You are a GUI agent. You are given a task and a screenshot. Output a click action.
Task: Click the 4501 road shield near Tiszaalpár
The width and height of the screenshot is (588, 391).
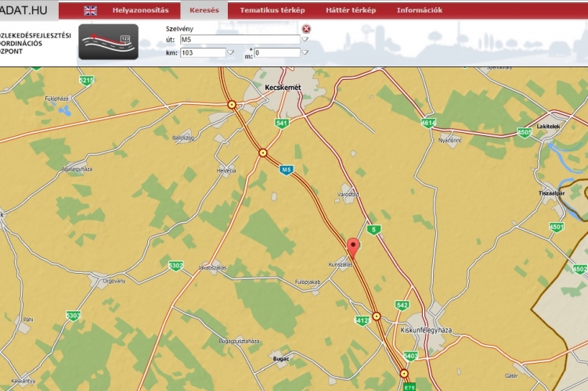(x=556, y=227)
